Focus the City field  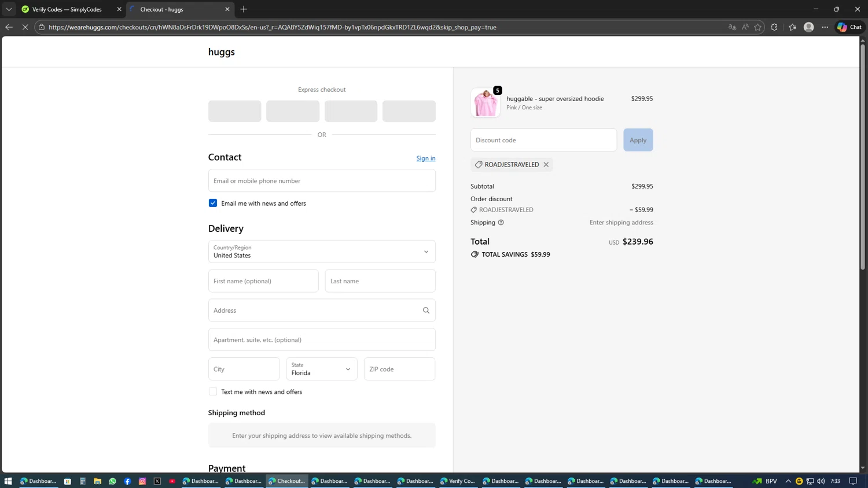[244, 369]
